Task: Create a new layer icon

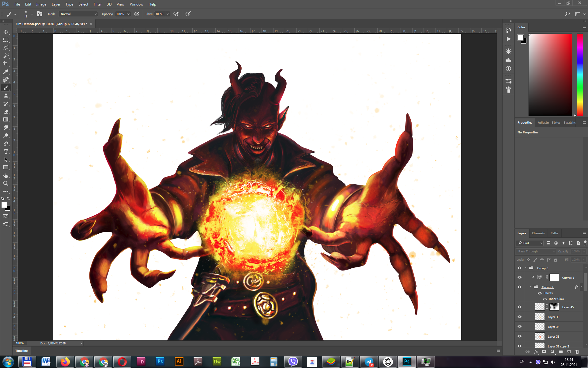Action: 569,352
